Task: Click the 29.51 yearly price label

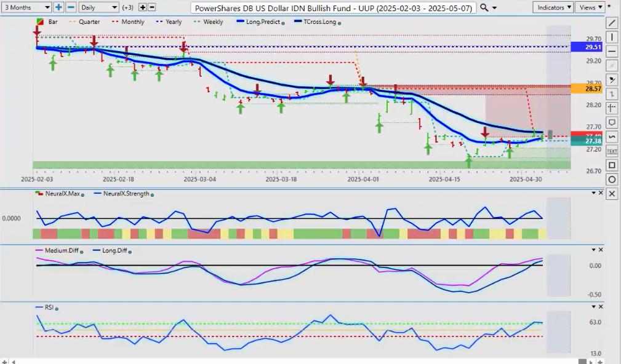Action: 587,47
